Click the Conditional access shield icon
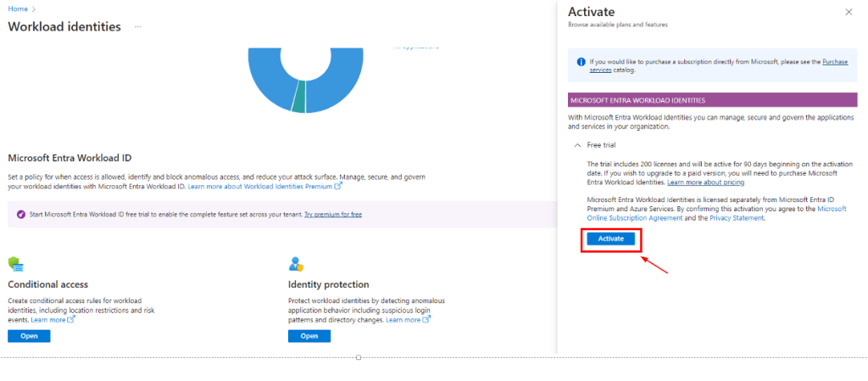Viewport: 868px width, 381px height. 14,264
